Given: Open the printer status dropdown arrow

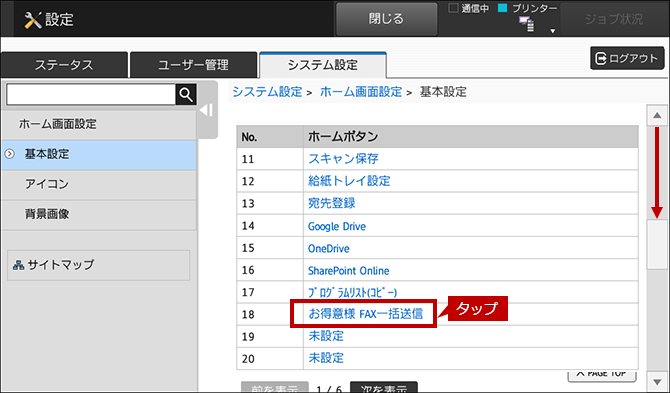Looking at the screenshot, I should click(552, 31).
